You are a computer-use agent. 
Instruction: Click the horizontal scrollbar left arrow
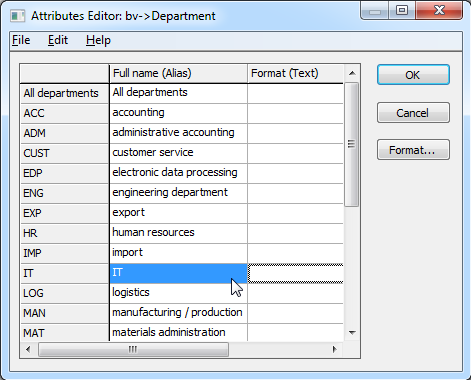tap(28, 349)
